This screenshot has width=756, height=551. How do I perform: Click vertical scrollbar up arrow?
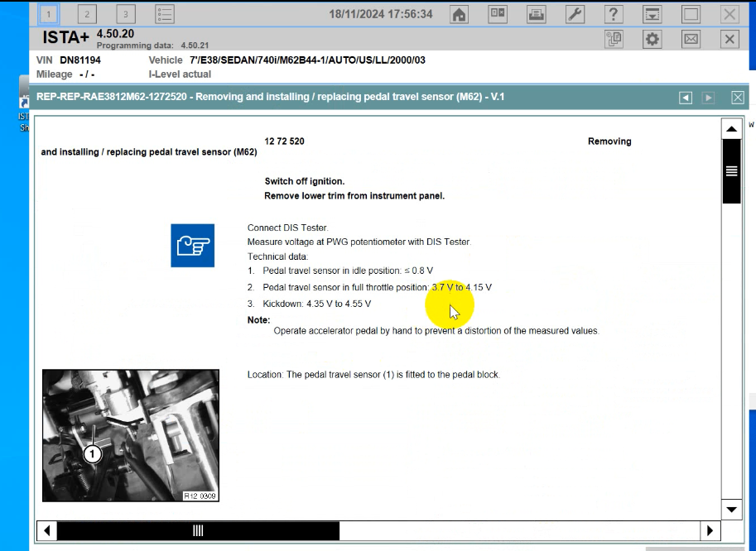click(731, 128)
